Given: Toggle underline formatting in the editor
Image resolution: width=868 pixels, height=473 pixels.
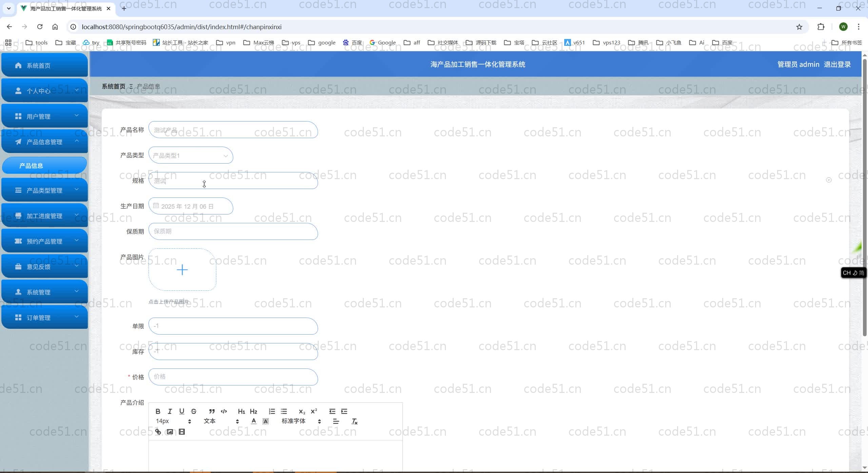Looking at the screenshot, I should click(182, 411).
